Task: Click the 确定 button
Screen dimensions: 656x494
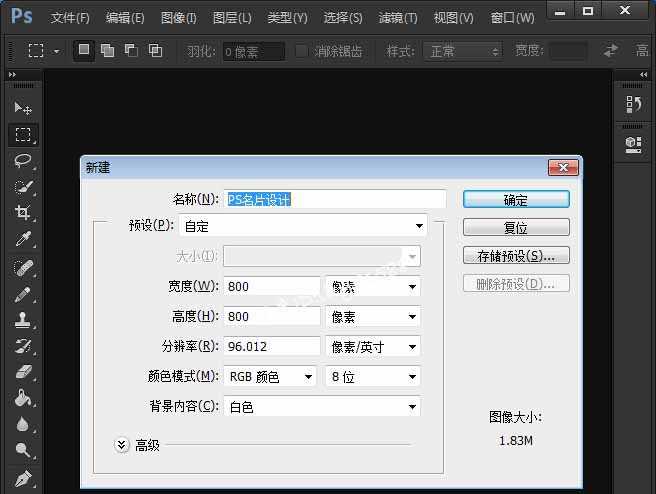Action: (516, 200)
